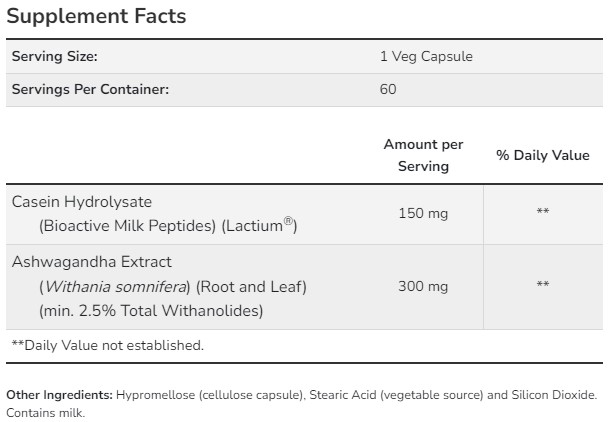This screenshot has width=609, height=422.
Task: Click the Contains milk allergen notice
Action: (46, 412)
